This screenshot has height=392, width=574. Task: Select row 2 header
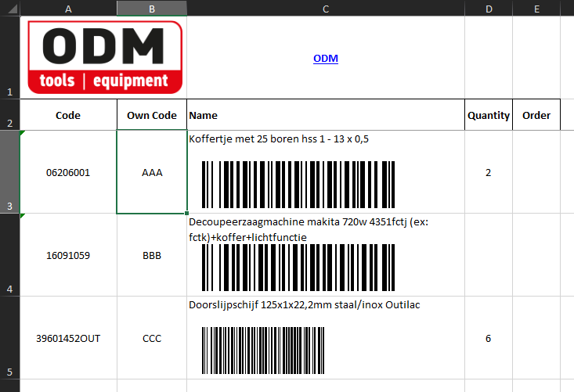(x=10, y=114)
